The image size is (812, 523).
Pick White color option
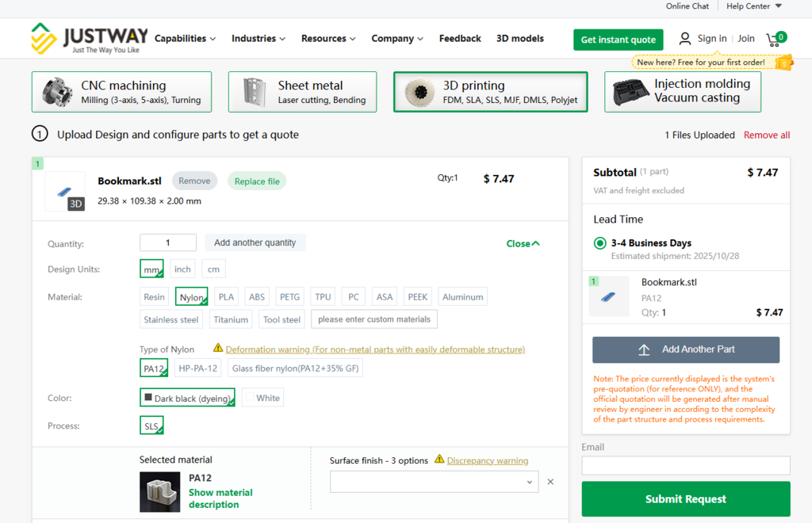(262, 398)
